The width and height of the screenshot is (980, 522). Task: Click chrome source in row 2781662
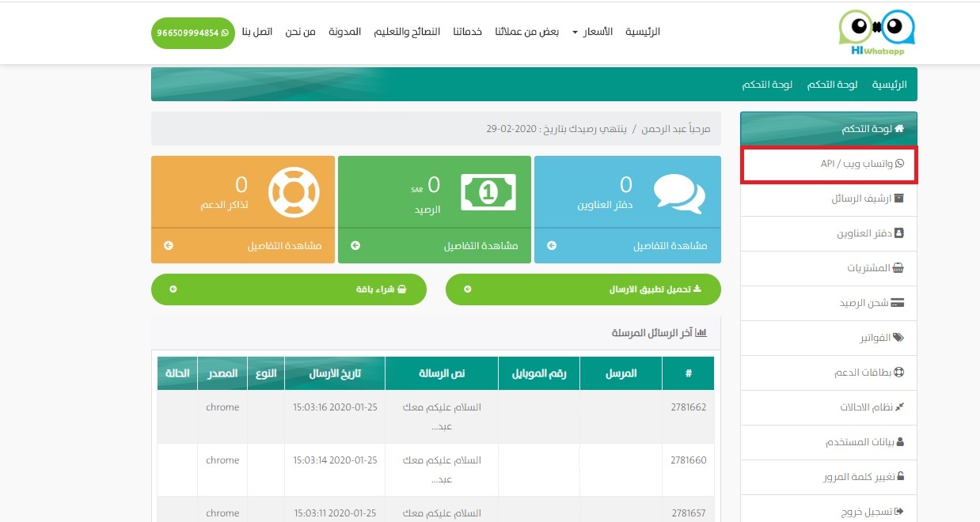tap(222, 407)
